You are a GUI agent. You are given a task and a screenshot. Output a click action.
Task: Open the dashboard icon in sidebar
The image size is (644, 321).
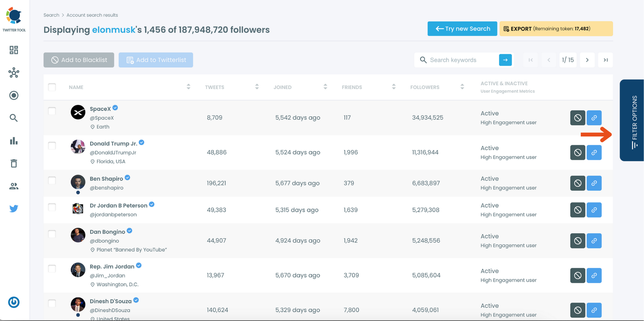click(14, 50)
